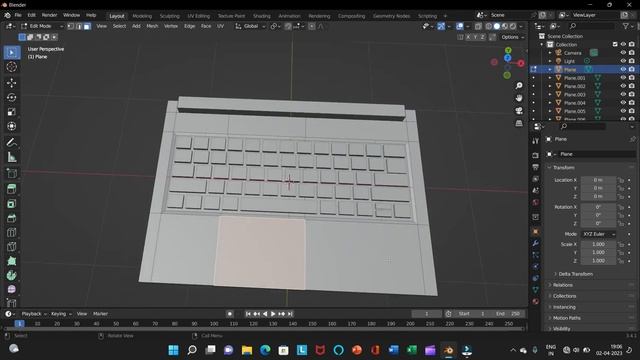Select the Move tool
This screenshot has width=640, height=360.
(x=11, y=83)
